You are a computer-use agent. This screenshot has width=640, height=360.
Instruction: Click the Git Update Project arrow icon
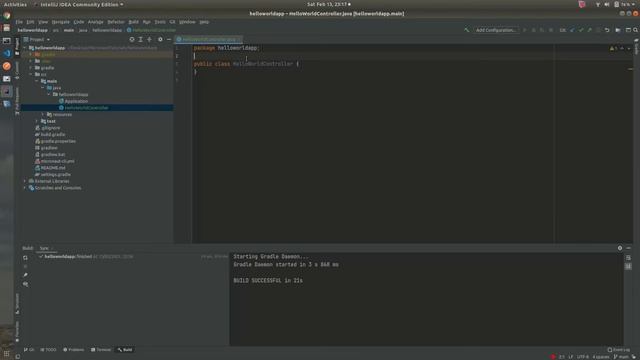[572, 30]
